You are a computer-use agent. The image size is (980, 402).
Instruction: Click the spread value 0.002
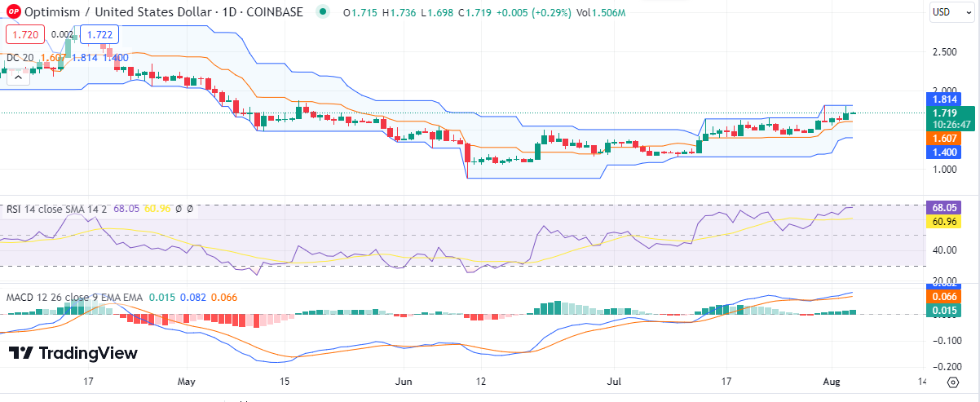point(61,34)
